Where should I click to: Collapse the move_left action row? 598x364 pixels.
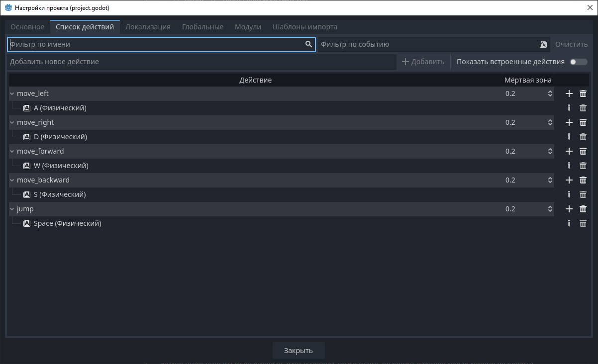pos(12,93)
